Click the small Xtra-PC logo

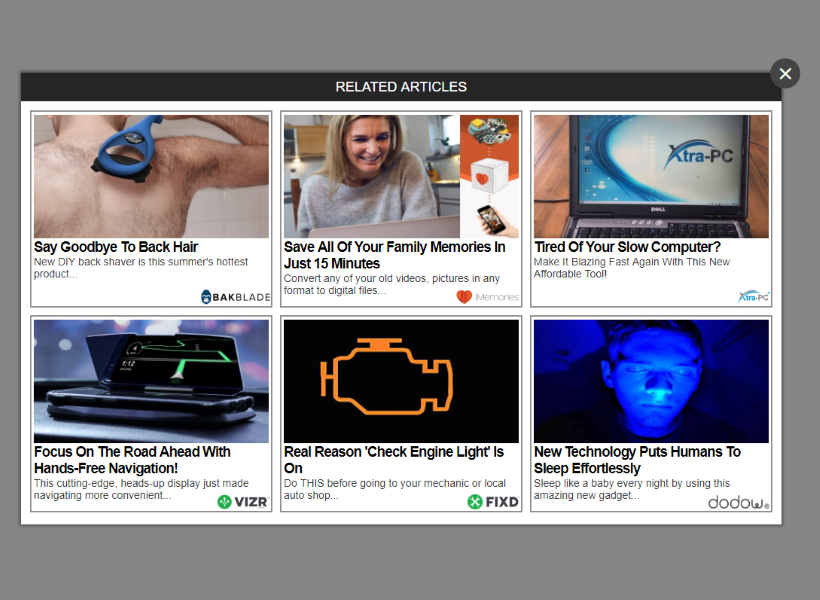point(754,297)
